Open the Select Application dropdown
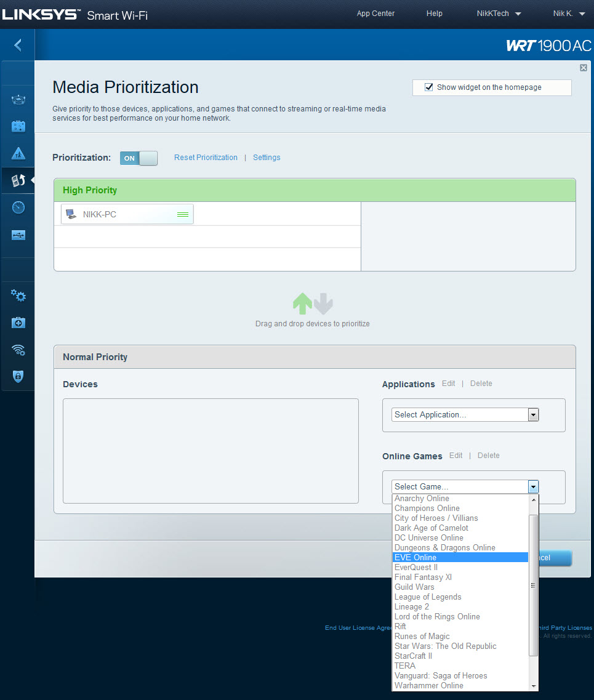594x700 pixels. 465,415
